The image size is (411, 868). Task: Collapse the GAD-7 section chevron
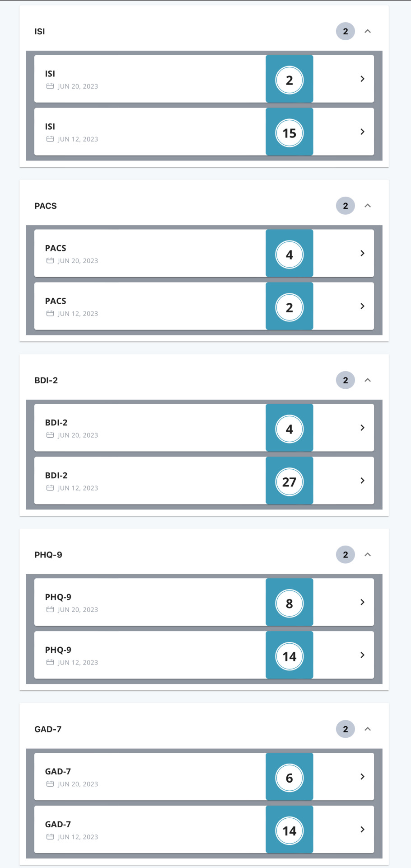click(x=368, y=729)
